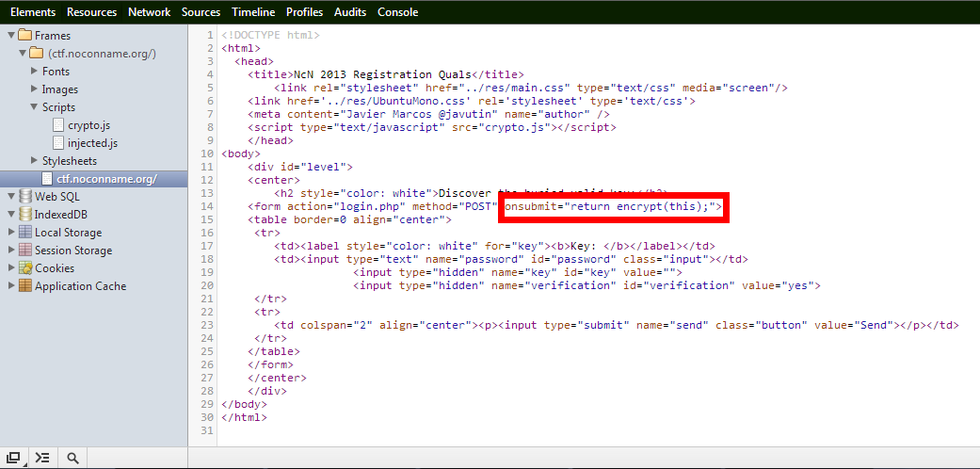Select the Stylesheets label

70,161
